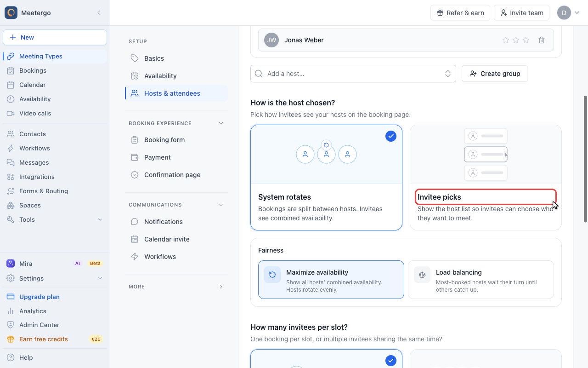Click the Jonas Weber JW avatar

point(271,40)
